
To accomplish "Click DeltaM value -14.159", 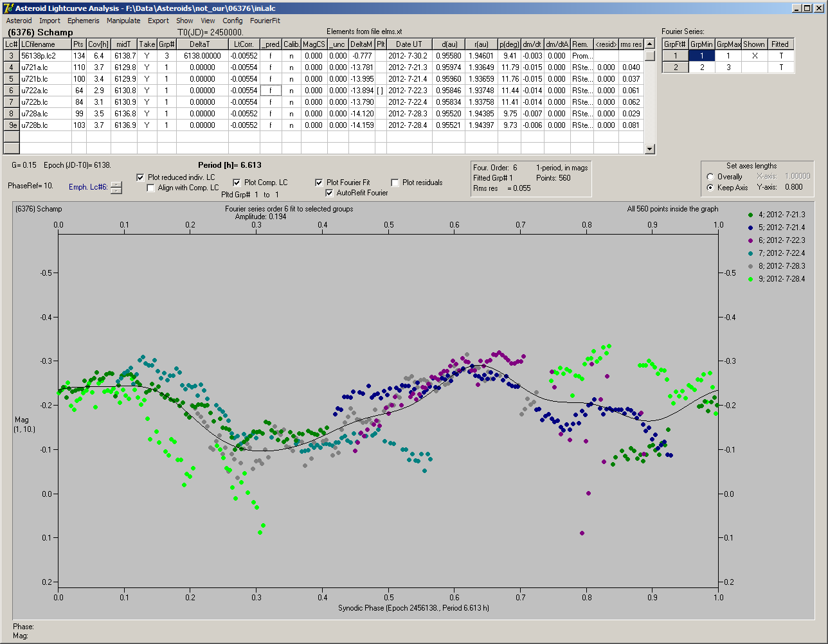I will (x=362, y=125).
